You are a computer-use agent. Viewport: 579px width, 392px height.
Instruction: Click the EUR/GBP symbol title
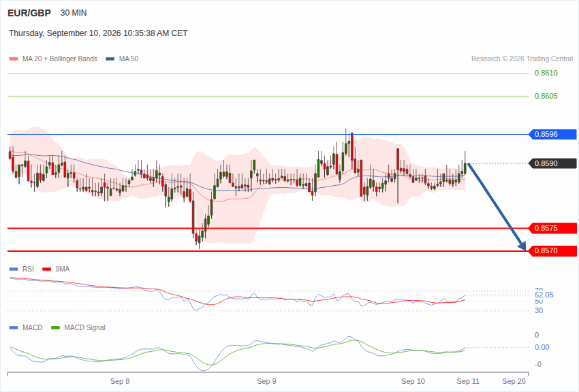29,14
